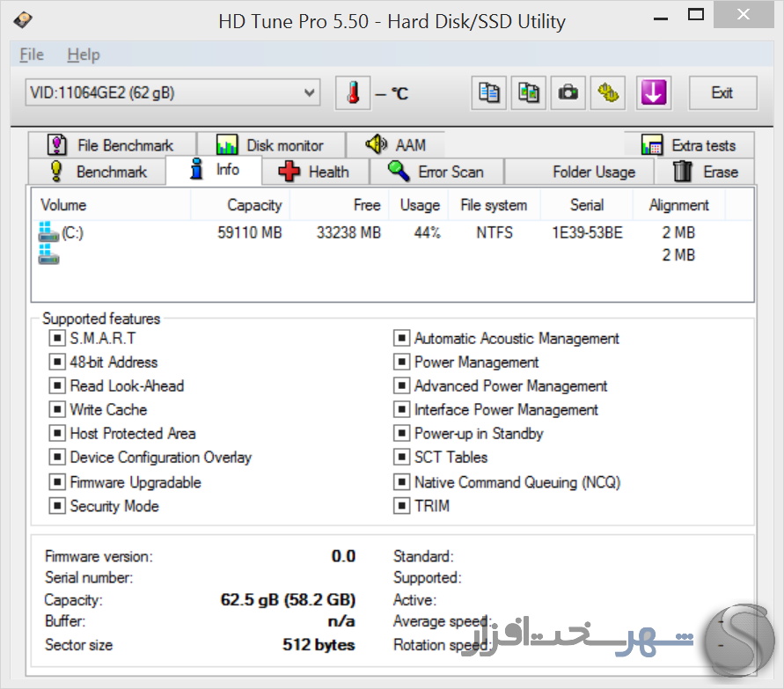Close the HD Tune Pro window

tap(744, 14)
